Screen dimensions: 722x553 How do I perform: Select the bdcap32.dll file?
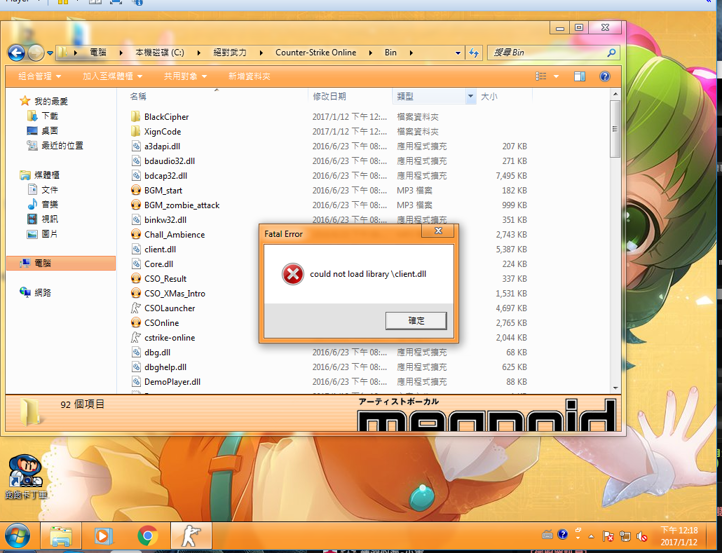(x=166, y=175)
